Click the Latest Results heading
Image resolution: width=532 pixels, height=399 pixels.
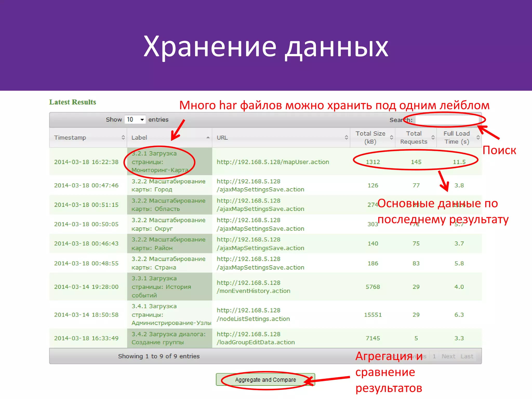coord(73,102)
